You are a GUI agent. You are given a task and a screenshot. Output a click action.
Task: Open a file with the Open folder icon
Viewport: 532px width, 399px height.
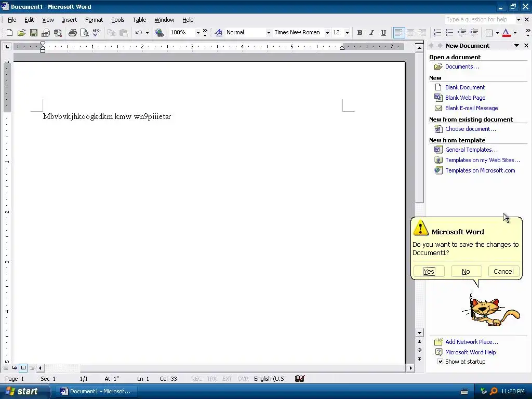click(21, 33)
